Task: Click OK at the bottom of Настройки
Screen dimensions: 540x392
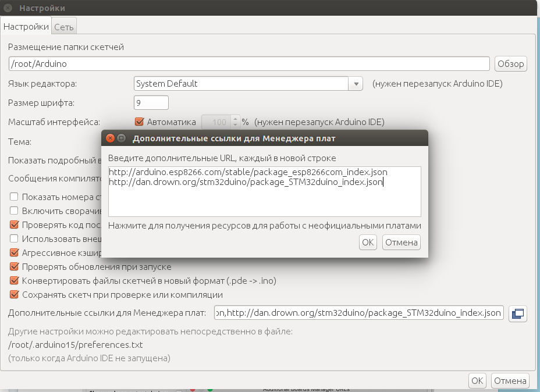Action: tap(477, 380)
